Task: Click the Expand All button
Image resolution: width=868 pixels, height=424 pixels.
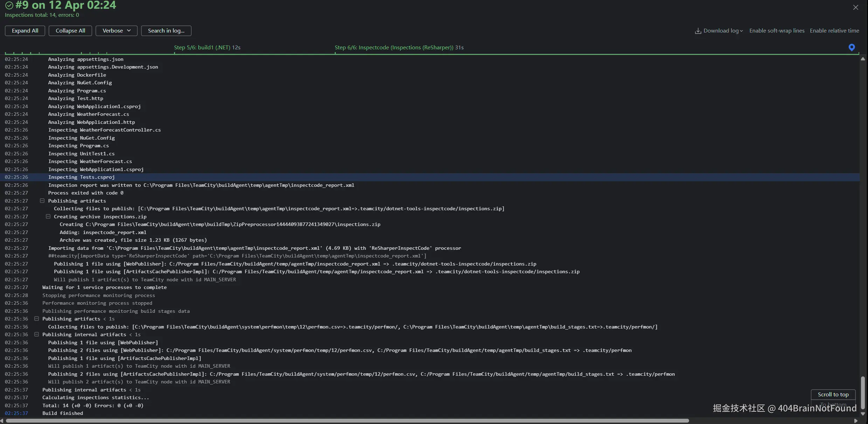Action: 25,31
